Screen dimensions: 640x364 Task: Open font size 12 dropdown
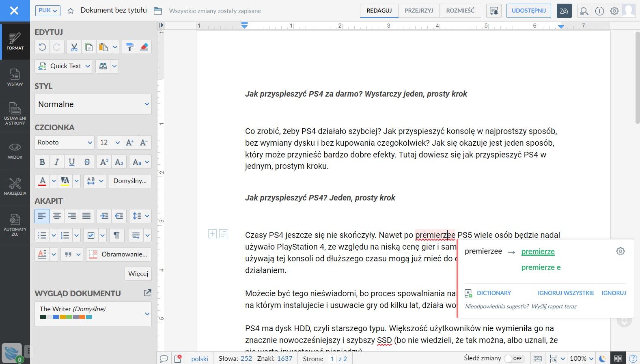click(x=109, y=142)
